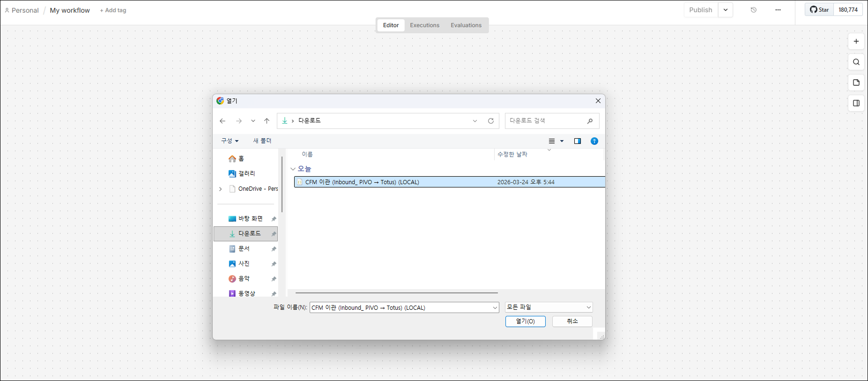Click the Publish button

point(700,10)
